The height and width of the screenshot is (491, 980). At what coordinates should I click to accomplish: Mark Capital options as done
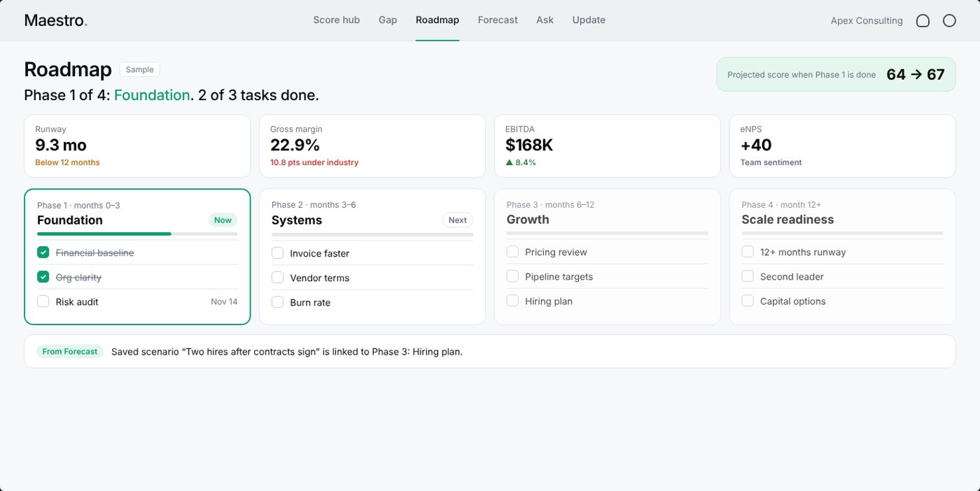tap(748, 301)
